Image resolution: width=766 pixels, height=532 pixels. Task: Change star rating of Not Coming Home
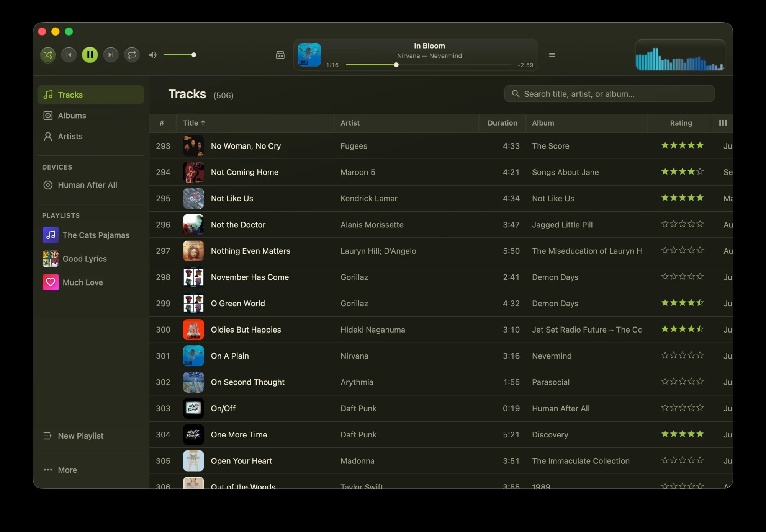[683, 171]
